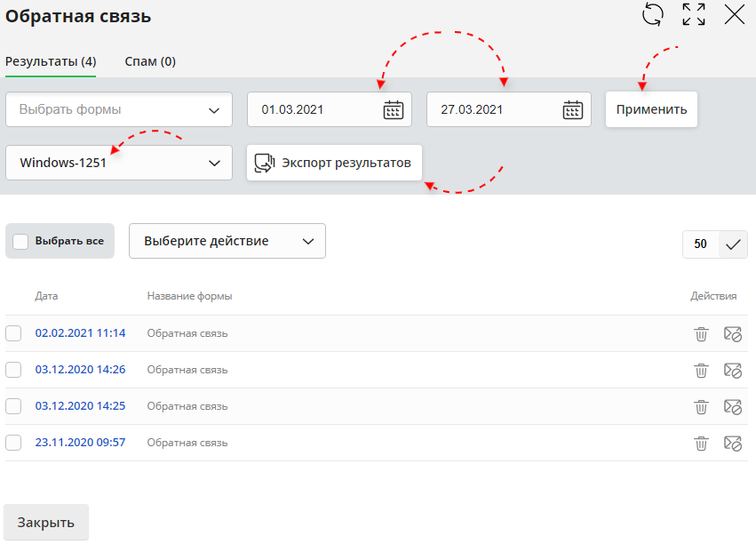Open calendar for the 27.03.2021 end date
756x544 pixels.
(x=572, y=110)
